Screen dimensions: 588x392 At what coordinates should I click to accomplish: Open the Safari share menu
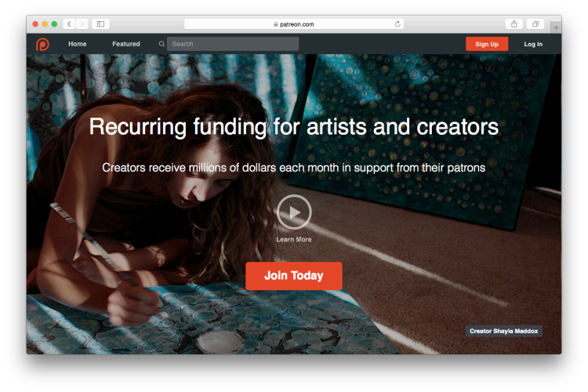(514, 24)
